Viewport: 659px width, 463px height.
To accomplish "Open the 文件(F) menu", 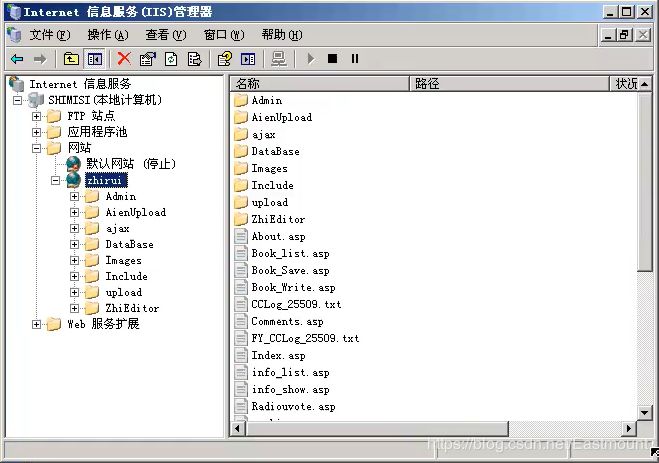I will click(50, 35).
